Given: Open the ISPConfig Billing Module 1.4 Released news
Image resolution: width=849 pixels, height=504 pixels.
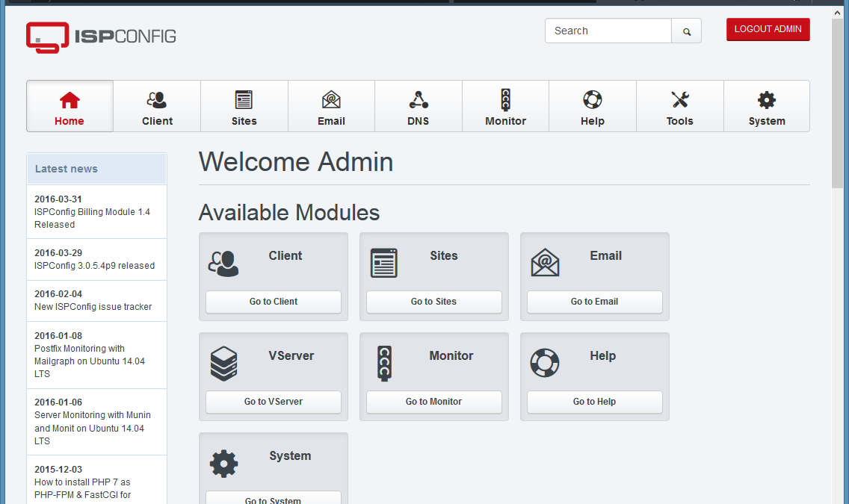Looking at the screenshot, I should tap(92, 218).
